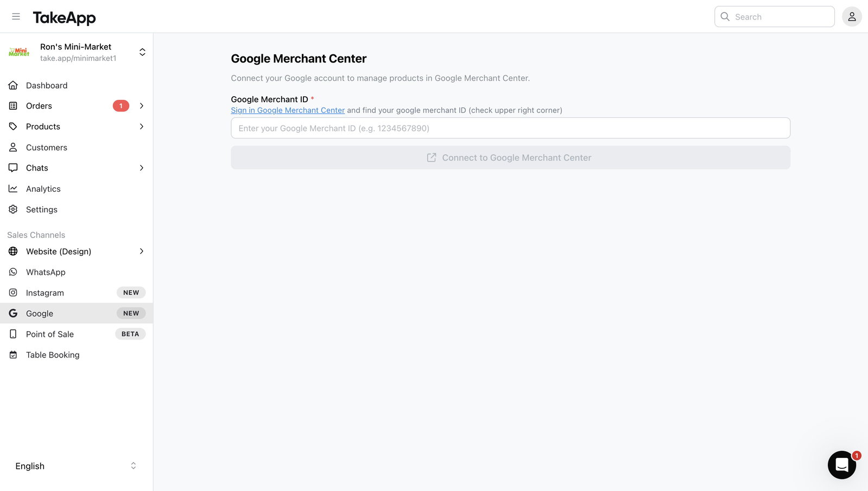Click the Google Merchant ID field label

point(269,99)
